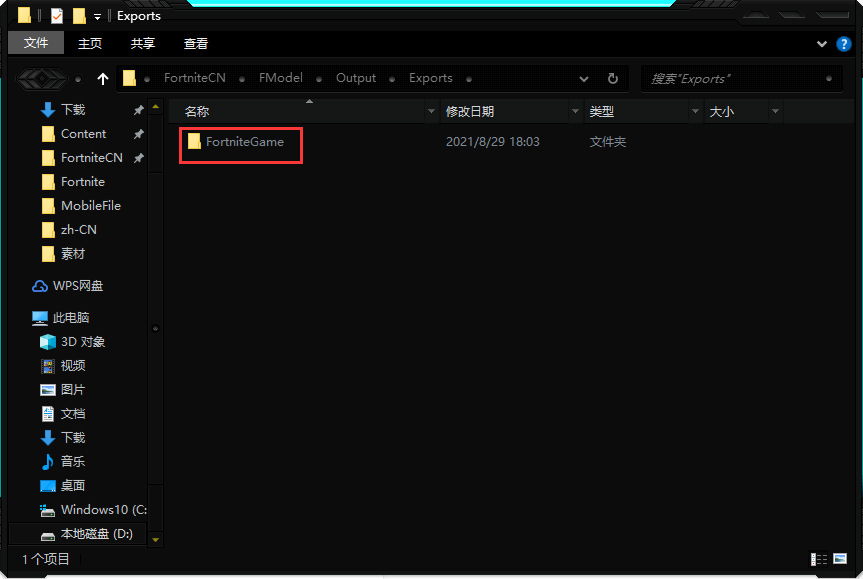The image size is (863, 579).
Task: Open Help via the blue question icon
Action: pyautogui.click(x=843, y=44)
